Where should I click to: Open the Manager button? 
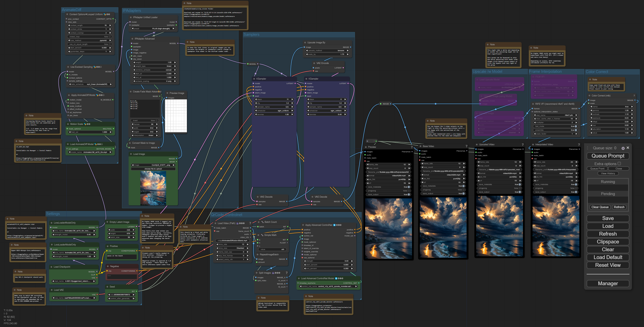click(x=608, y=283)
